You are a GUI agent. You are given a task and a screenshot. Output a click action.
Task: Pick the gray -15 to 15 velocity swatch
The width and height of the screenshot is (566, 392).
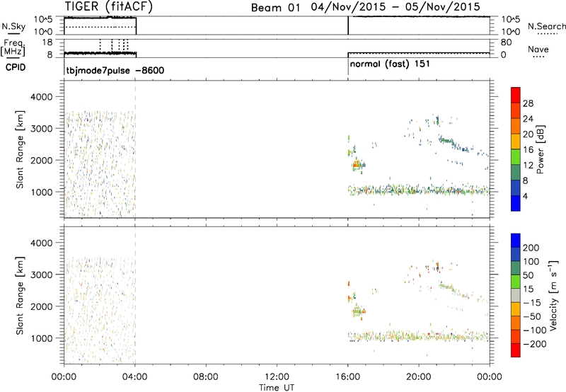click(516, 296)
